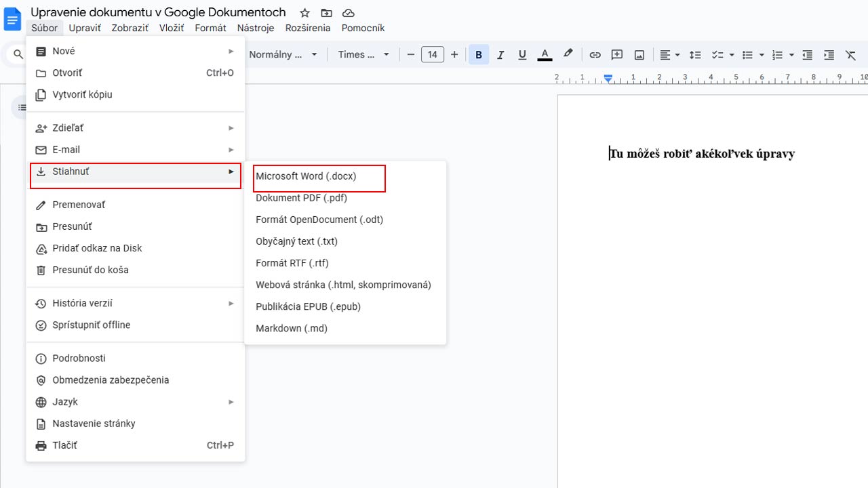This screenshot has height=488, width=868.
Task: Open Nastavenie stránky entry
Action: pyautogui.click(x=136, y=423)
